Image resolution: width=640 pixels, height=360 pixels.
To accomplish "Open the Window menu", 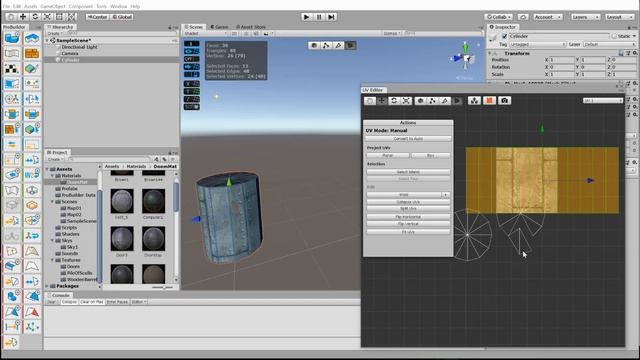I will pos(118,6).
